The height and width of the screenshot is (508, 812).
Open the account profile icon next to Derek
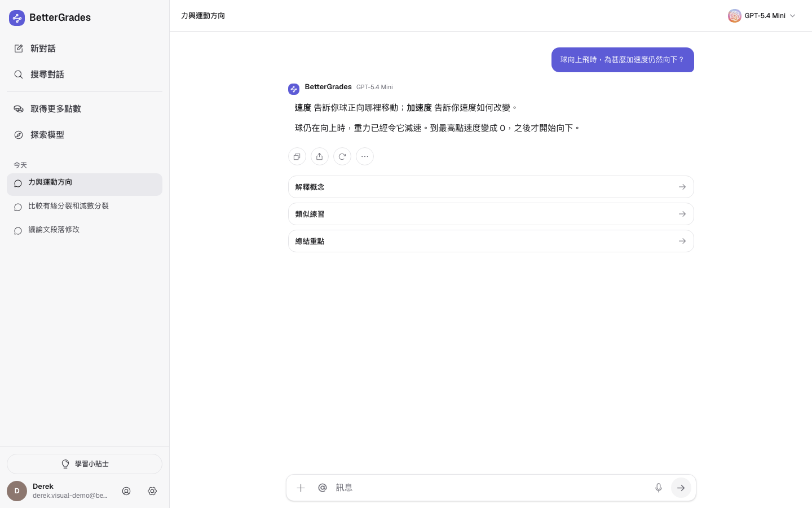(x=126, y=491)
